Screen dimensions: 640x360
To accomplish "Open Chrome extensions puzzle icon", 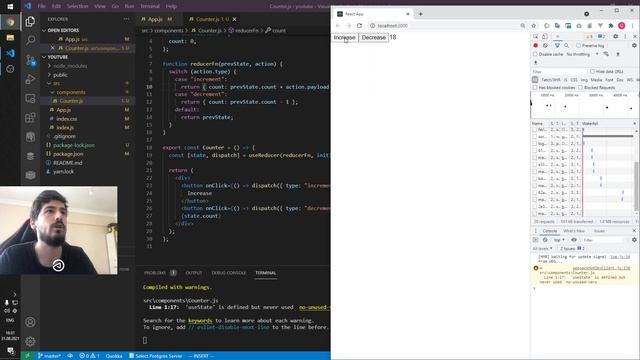I will point(611,25).
